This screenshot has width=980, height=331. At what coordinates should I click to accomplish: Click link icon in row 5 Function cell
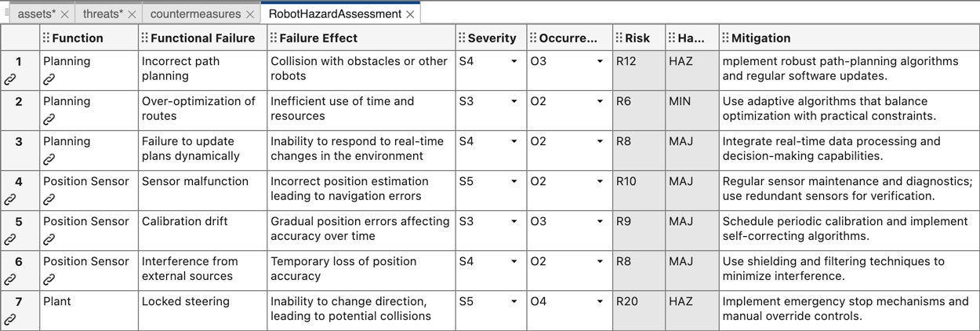(49, 239)
